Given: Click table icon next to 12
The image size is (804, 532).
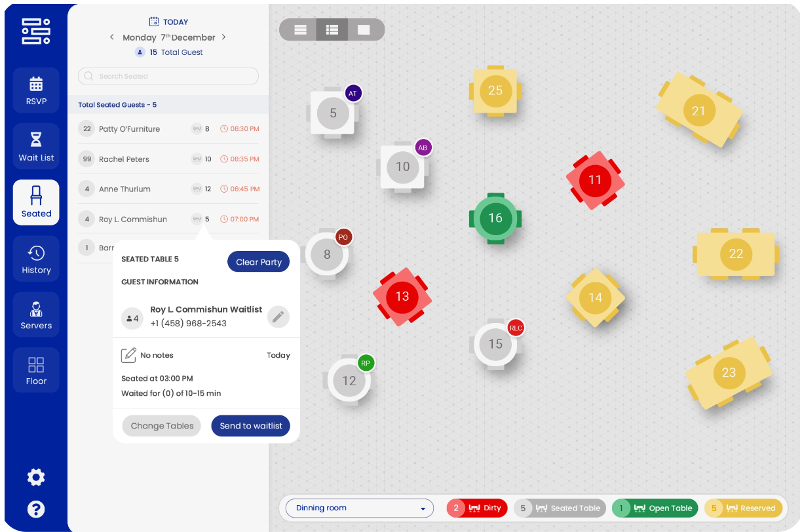Looking at the screenshot, I should click(196, 189).
